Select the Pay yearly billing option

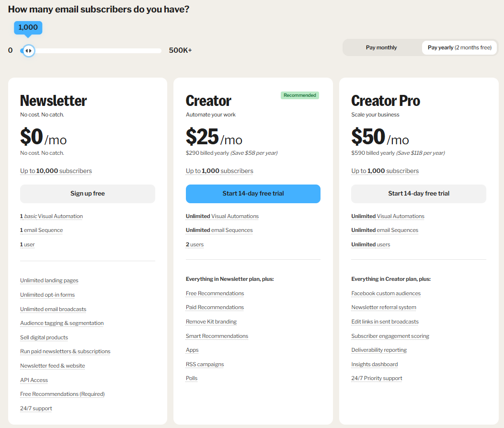(459, 47)
